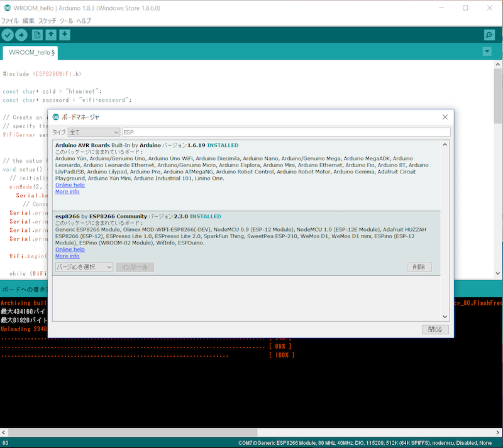Click console horizontal scroll left arrow
This screenshot has height=448, width=503.
[4, 432]
